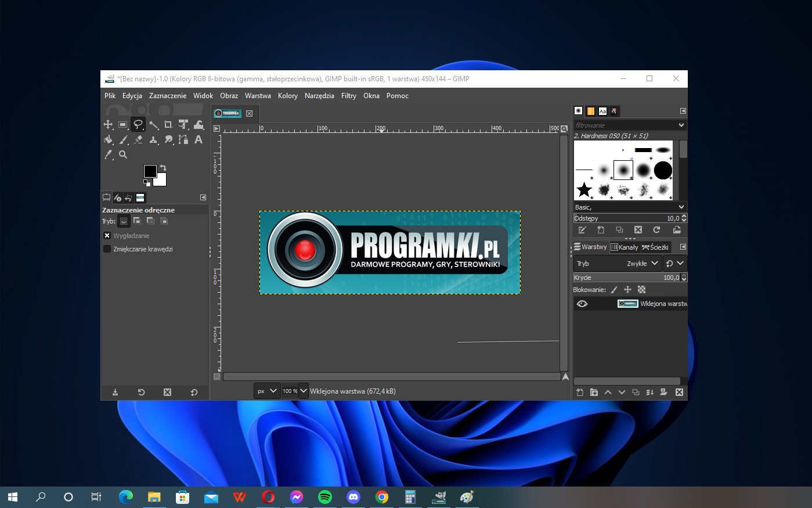Select the Move tool in toolbox
The width and height of the screenshot is (812, 508).
(x=108, y=124)
